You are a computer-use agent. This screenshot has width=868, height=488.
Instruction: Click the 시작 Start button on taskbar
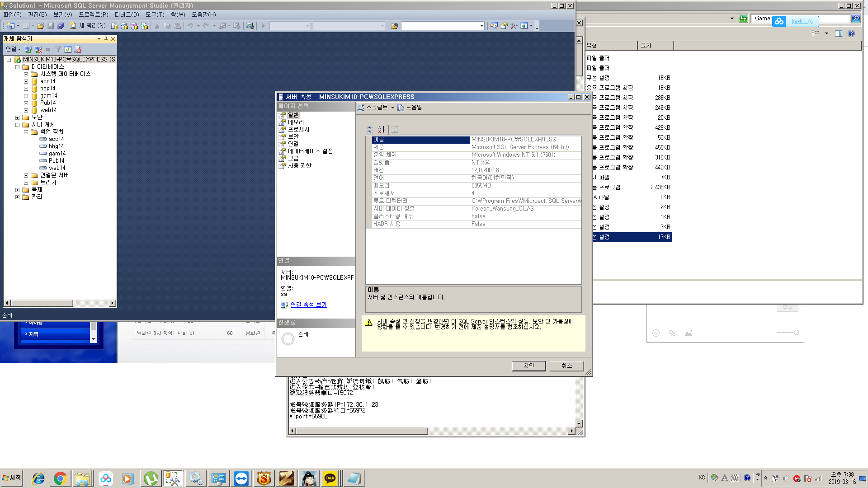(12, 478)
